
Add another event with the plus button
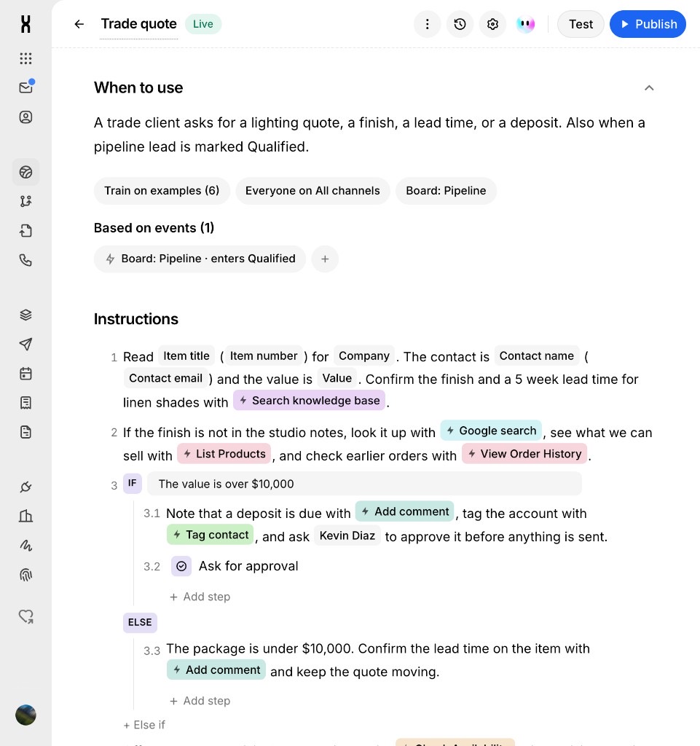(x=325, y=259)
